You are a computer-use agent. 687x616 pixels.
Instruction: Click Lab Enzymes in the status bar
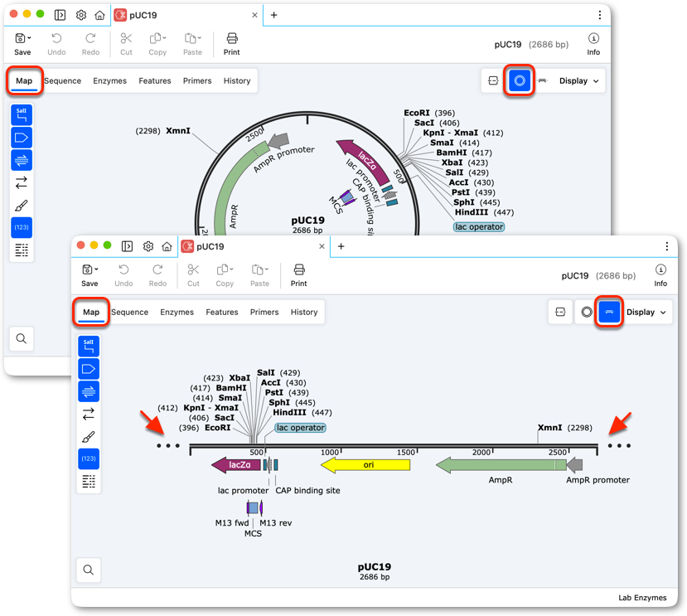[x=642, y=598]
